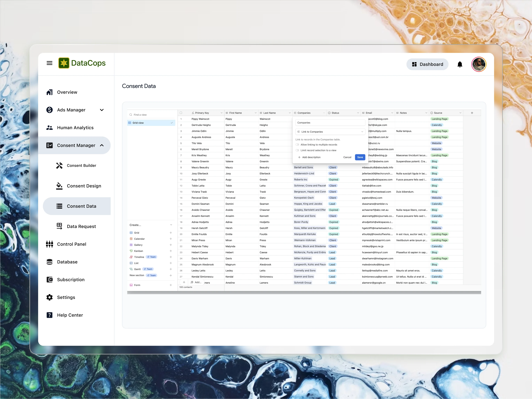Open the Calendar view creator icon
Image resolution: width=532 pixels, height=399 pixels.
point(131,239)
